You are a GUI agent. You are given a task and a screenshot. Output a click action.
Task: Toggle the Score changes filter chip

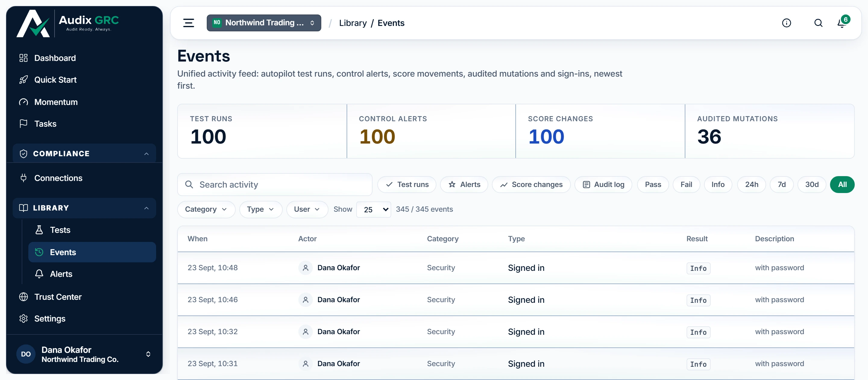(x=531, y=185)
